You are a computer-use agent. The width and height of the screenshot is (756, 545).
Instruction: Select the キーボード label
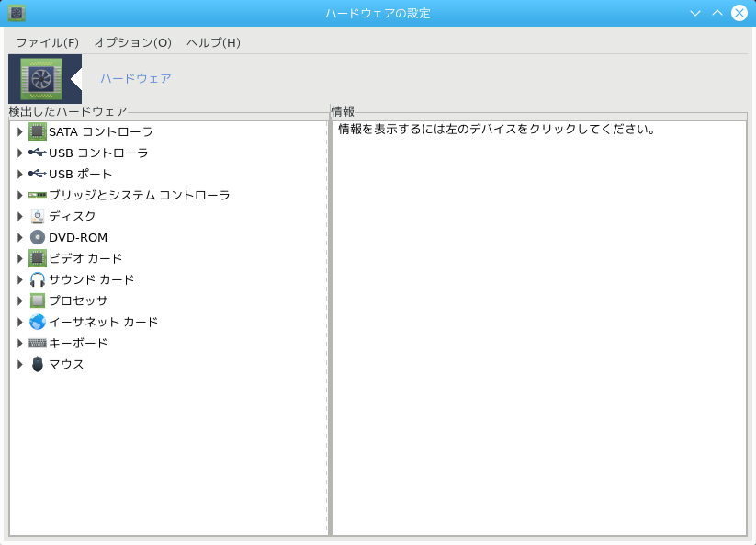pos(78,344)
